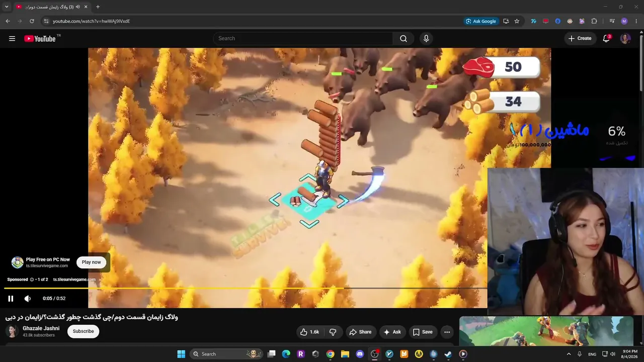Launch Microsoft Edge from the taskbar

286,354
